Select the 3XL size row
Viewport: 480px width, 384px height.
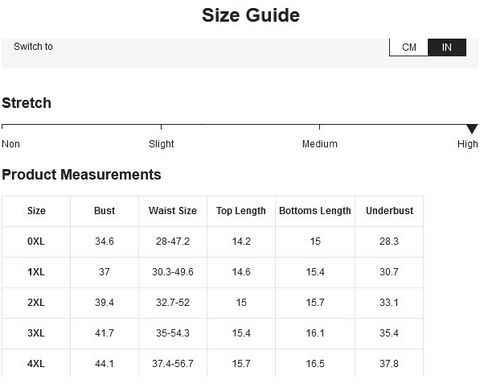pyautogui.click(x=213, y=333)
